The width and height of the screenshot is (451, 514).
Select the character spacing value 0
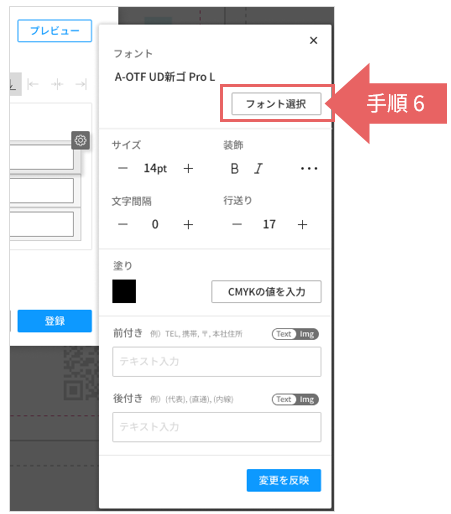click(155, 224)
